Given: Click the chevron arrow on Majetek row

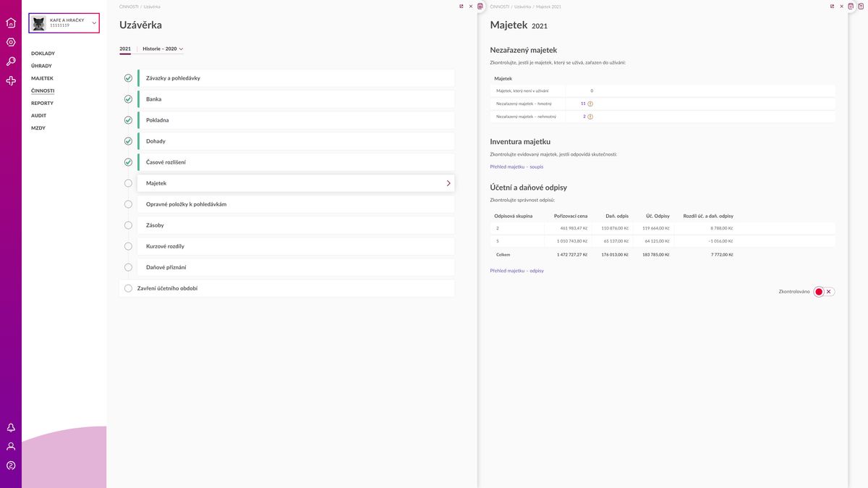Looking at the screenshot, I should pyautogui.click(x=448, y=183).
